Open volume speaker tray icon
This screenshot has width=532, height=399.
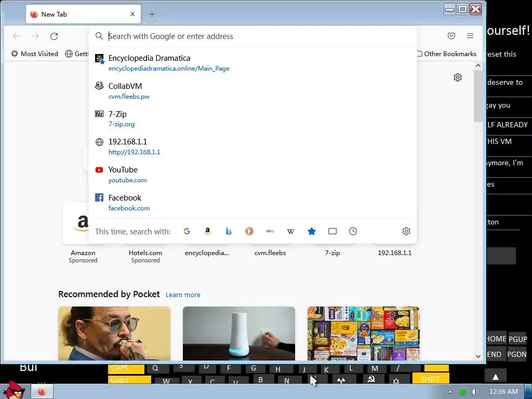point(475,392)
